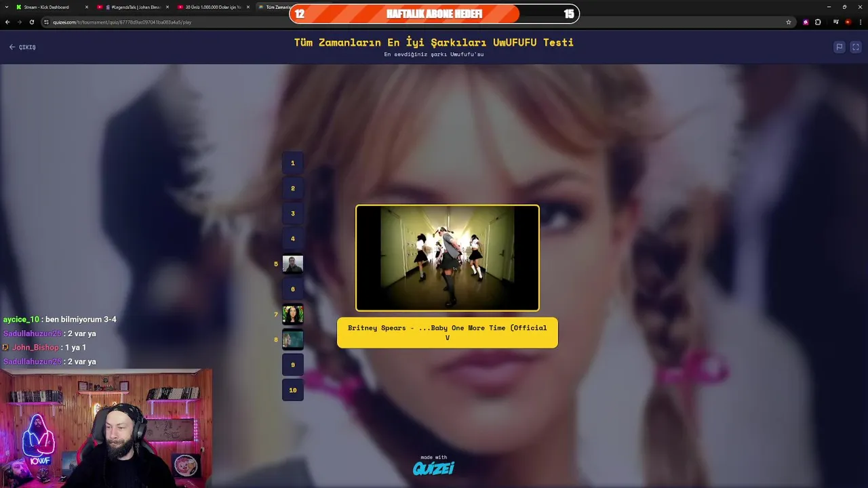This screenshot has height=488, width=868.
Task: Click the quiz title heading text
Action: pyautogui.click(x=434, y=42)
